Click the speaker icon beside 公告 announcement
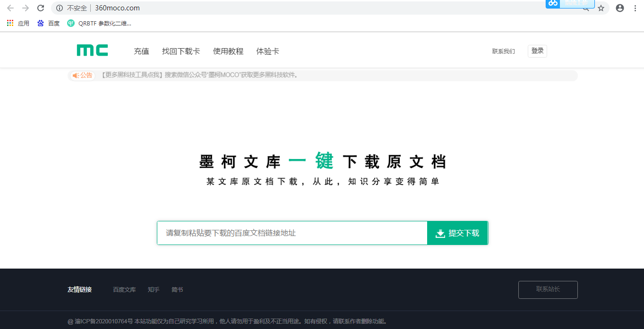The width and height of the screenshot is (644, 329). (x=75, y=76)
